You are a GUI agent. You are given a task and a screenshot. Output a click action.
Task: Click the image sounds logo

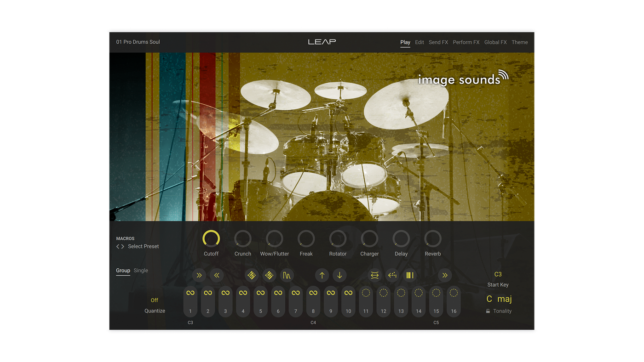[463, 78]
